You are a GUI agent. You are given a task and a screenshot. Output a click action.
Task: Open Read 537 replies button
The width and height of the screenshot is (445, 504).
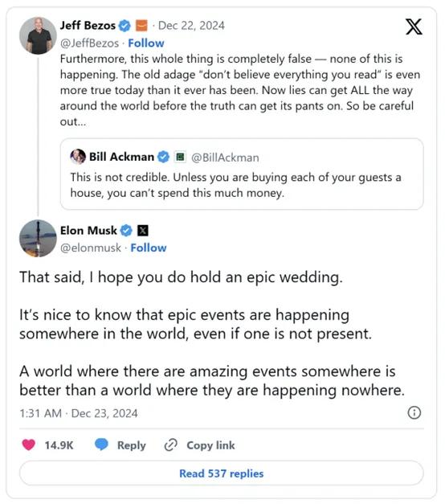pyautogui.click(x=222, y=473)
